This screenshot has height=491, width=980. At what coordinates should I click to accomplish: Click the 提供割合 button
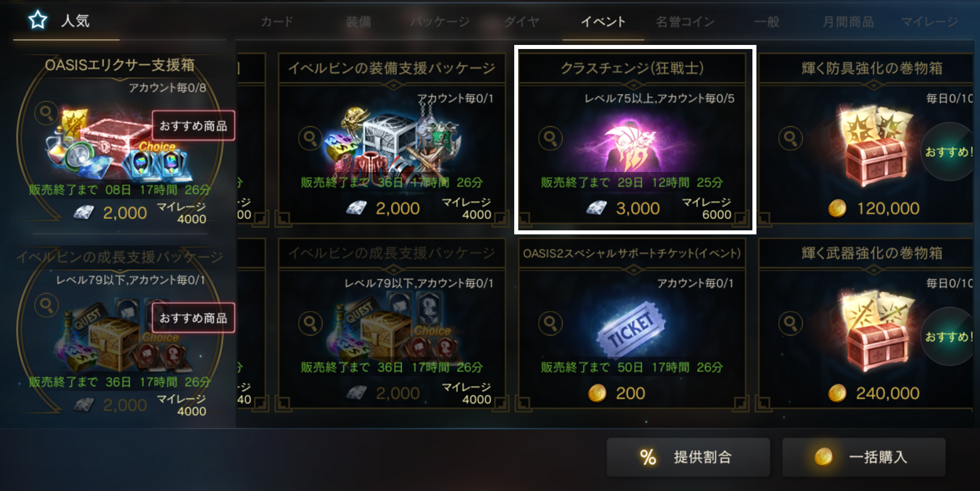pos(688,457)
